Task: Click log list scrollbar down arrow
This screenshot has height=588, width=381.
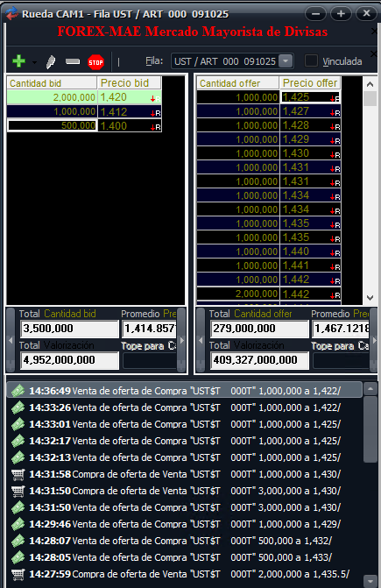Action: click(370, 580)
